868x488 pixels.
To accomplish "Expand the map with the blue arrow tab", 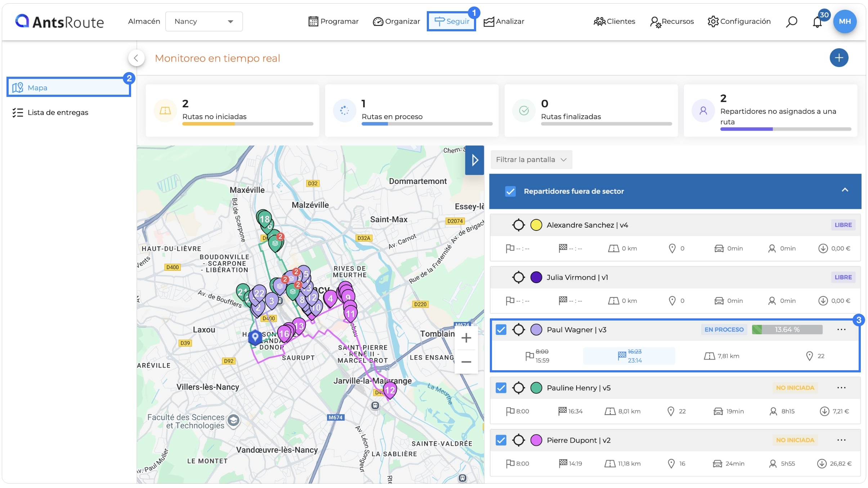I will click(474, 160).
